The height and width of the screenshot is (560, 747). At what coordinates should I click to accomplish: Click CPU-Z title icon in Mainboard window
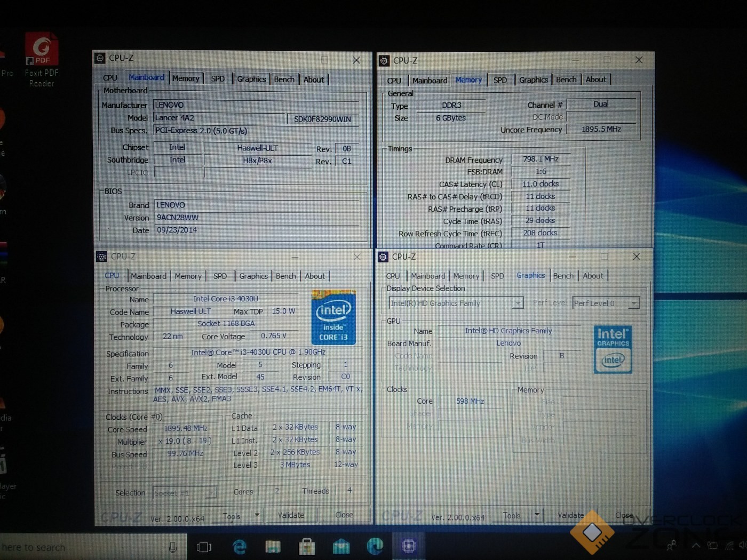(100, 58)
